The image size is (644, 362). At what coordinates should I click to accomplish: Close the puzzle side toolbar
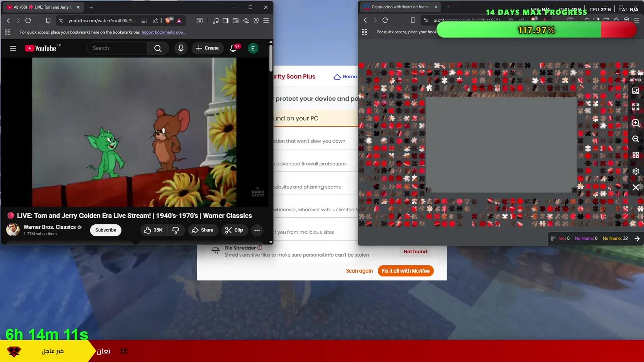pyautogui.click(x=636, y=187)
